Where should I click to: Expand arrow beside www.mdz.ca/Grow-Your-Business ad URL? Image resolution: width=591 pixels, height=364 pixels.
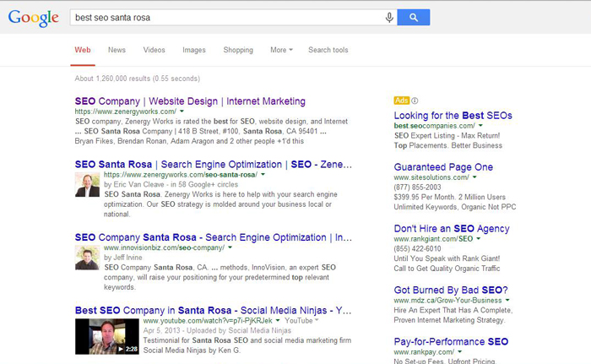(507, 301)
